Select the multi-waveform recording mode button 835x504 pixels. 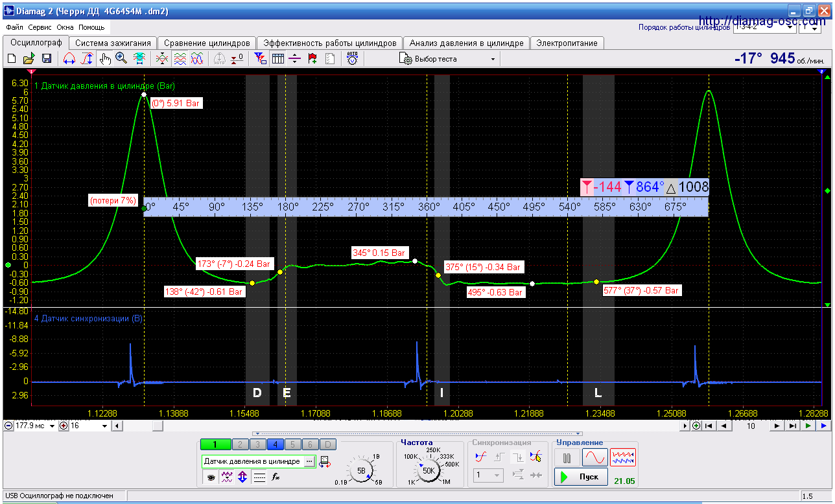pos(623,457)
